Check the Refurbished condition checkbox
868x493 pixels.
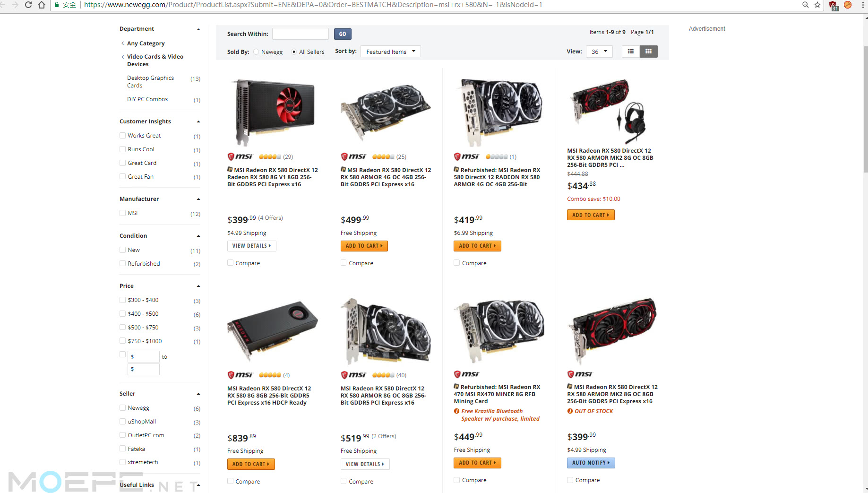(x=123, y=263)
